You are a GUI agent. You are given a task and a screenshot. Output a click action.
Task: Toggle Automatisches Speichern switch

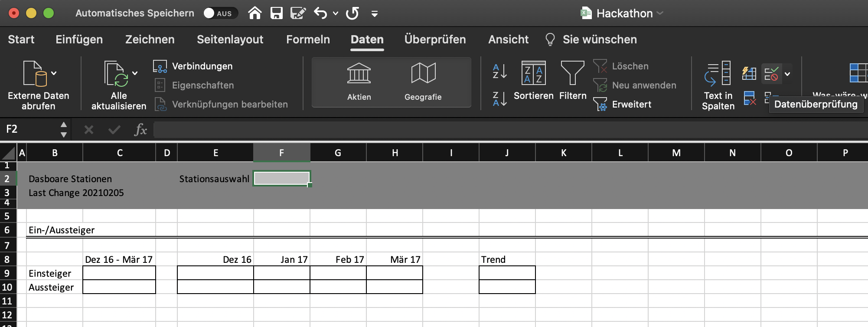pyautogui.click(x=220, y=13)
